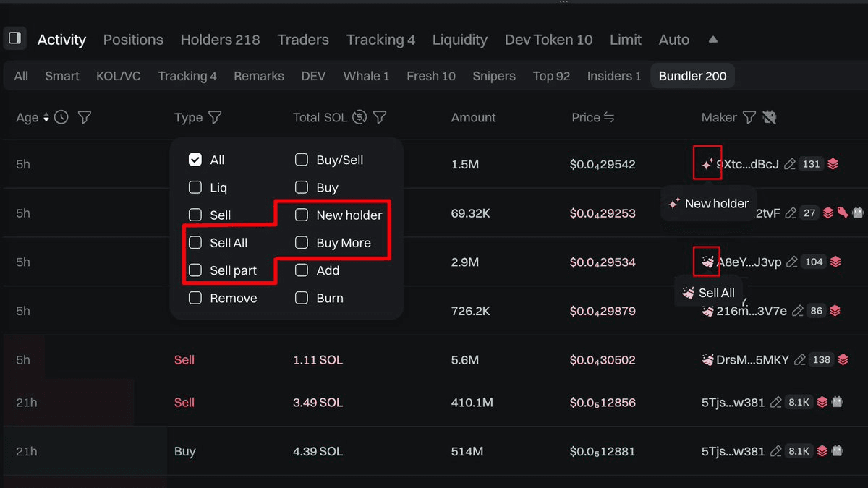This screenshot has width=868, height=488.
Task: Click the swap arrows icon beside Price
Action: point(609,117)
